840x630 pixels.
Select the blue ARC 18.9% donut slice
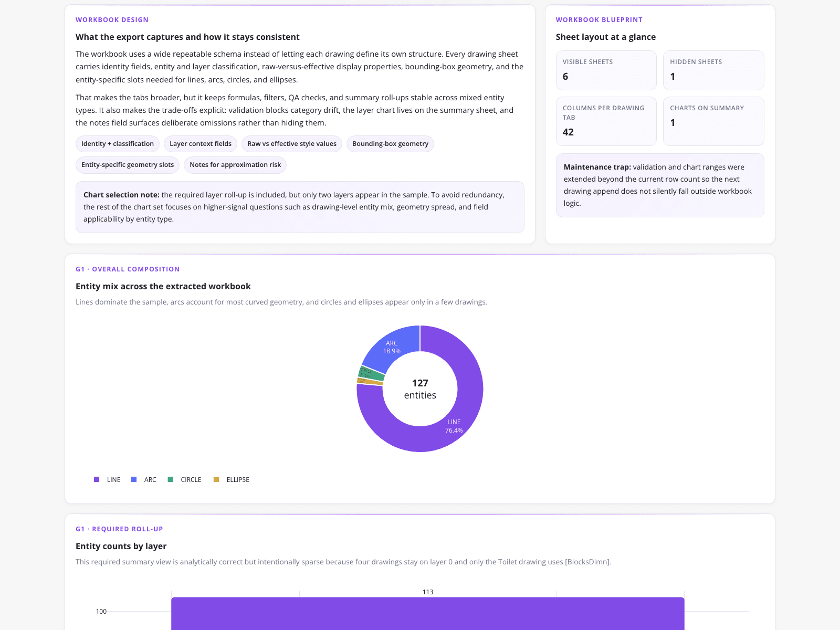point(391,347)
